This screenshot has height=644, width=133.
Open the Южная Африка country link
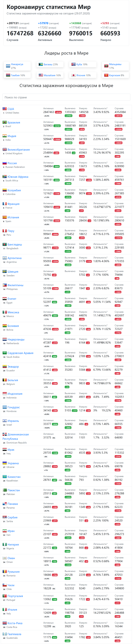(18, 177)
